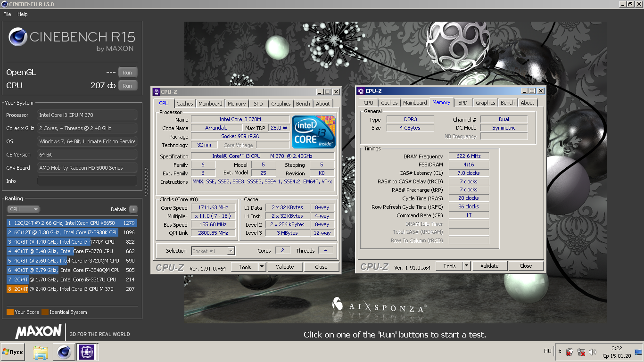Expand ranking Details arrow button
The height and width of the screenshot is (362, 644).
pos(133,209)
